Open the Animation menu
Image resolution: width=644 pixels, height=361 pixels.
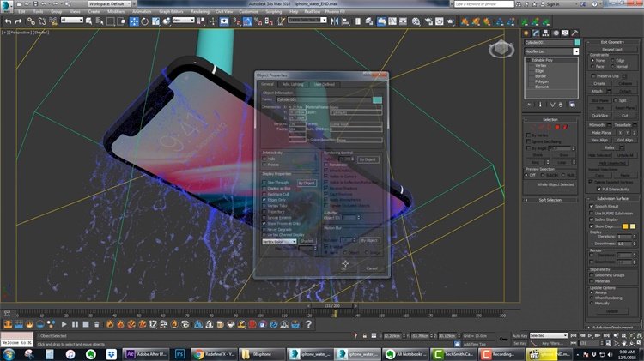(142, 12)
